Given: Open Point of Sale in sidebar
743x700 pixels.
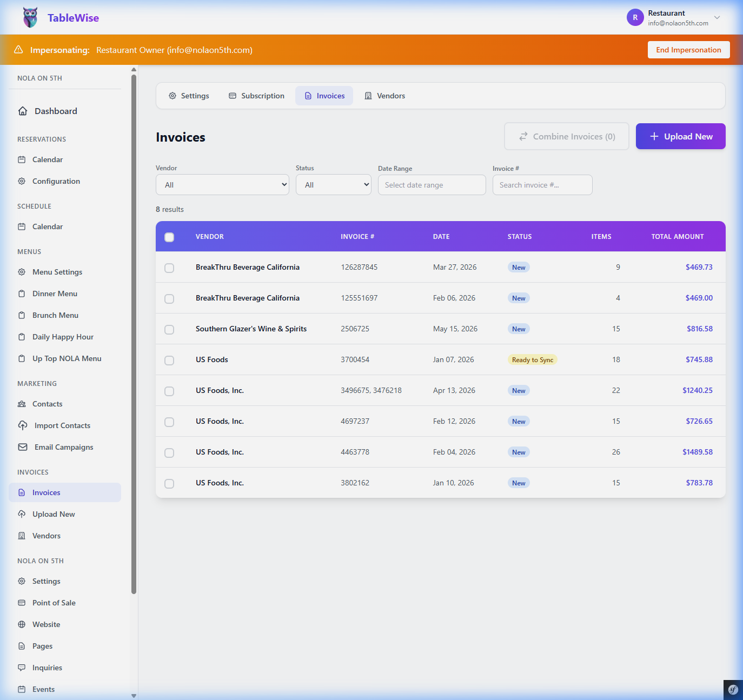Looking at the screenshot, I should 65,603.
